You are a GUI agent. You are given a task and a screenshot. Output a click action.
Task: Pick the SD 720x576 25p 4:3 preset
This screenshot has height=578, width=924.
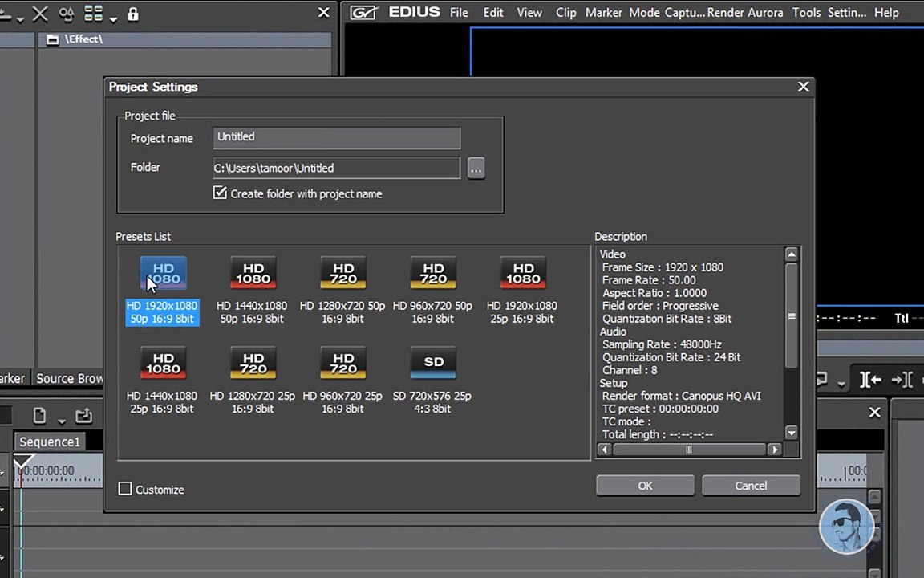tap(433, 364)
